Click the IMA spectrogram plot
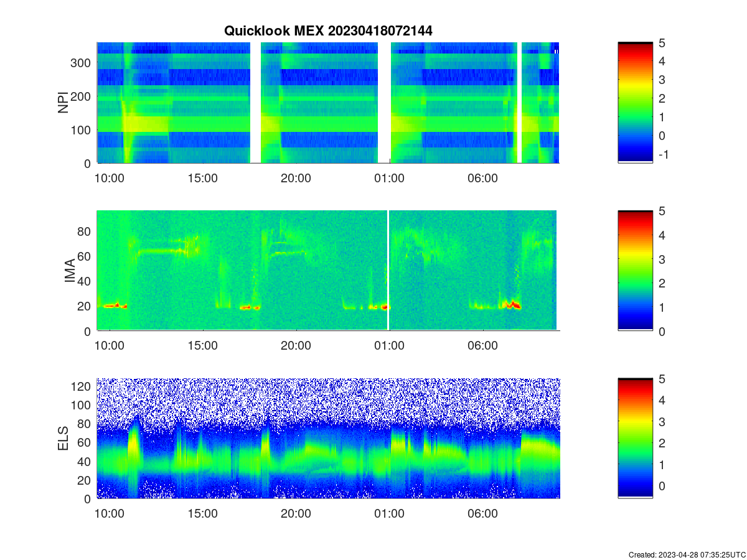 tap(328, 271)
